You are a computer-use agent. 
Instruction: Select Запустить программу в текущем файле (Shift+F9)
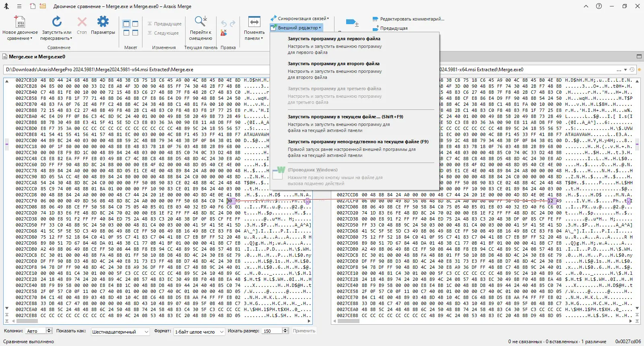point(354,124)
